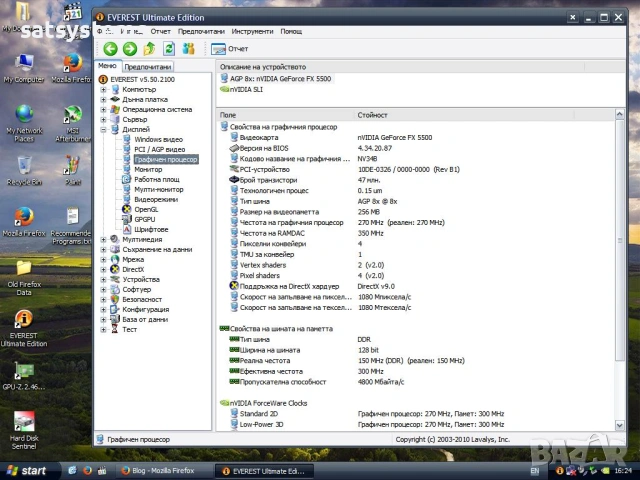Open the Отчет menu in menu bar
The image size is (640, 480).
160,31
